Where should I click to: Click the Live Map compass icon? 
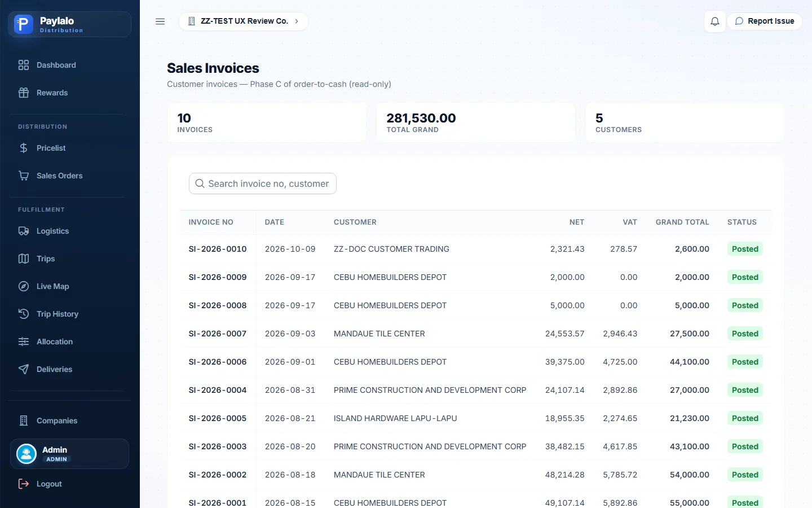point(24,286)
